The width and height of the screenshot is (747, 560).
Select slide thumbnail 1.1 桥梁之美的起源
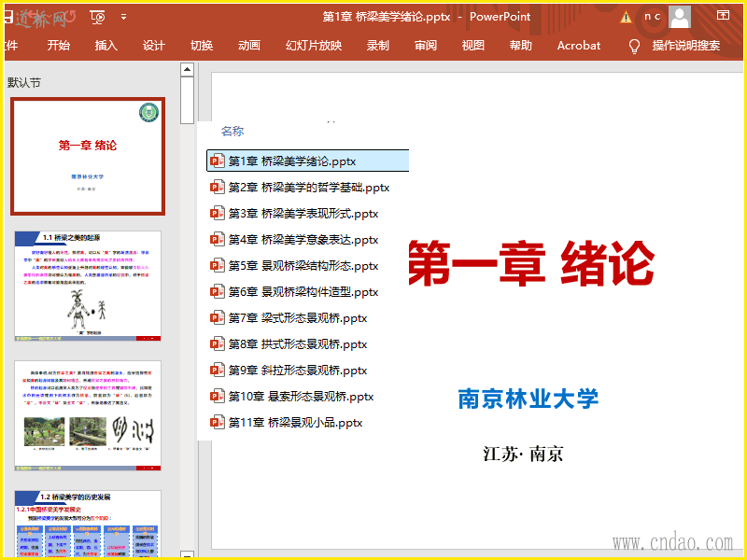[88, 286]
